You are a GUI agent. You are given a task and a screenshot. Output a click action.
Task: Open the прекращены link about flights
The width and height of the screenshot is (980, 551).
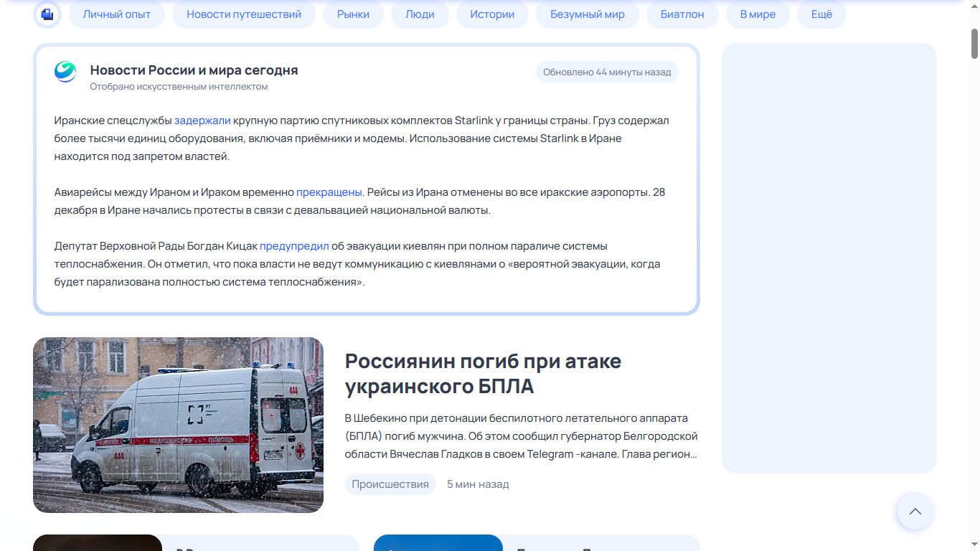pyautogui.click(x=329, y=192)
